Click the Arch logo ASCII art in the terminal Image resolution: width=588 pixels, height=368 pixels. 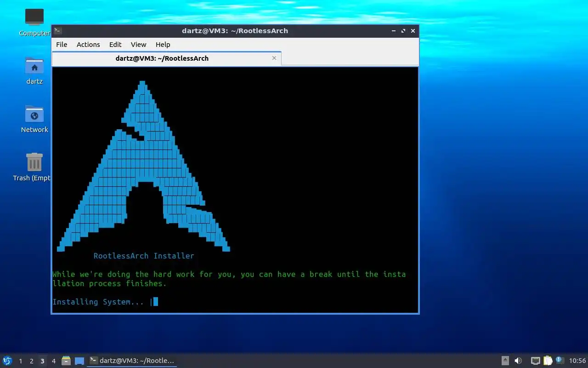[x=143, y=166]
